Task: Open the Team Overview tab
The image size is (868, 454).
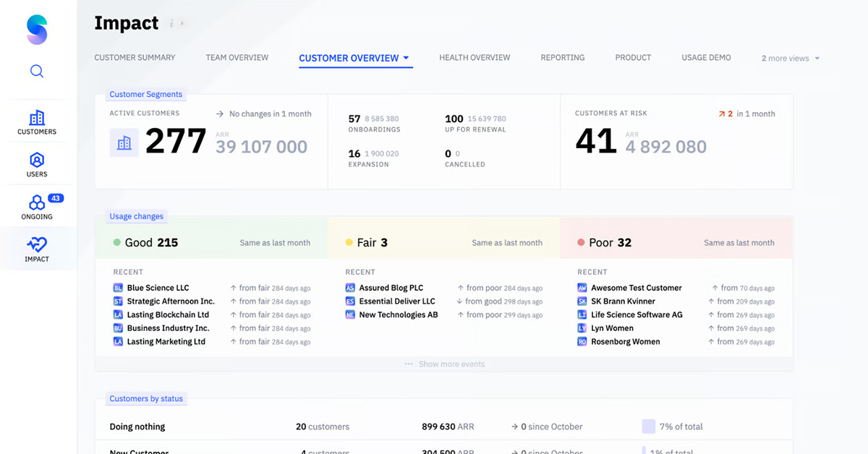Action: [237, 58]
